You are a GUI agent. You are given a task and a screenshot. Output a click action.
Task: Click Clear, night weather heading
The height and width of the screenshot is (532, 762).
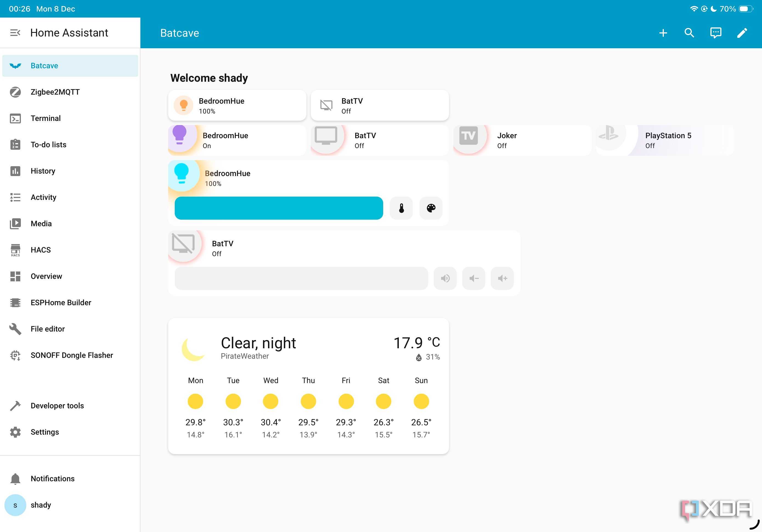(258, 343)
